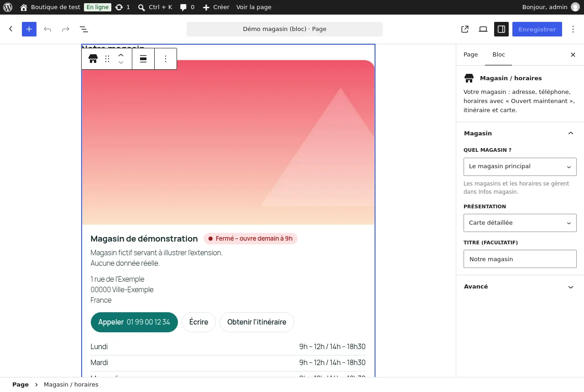Open the device preview laptop icon
The width and height of the screenshot is (584, 392).
point(483,29)
